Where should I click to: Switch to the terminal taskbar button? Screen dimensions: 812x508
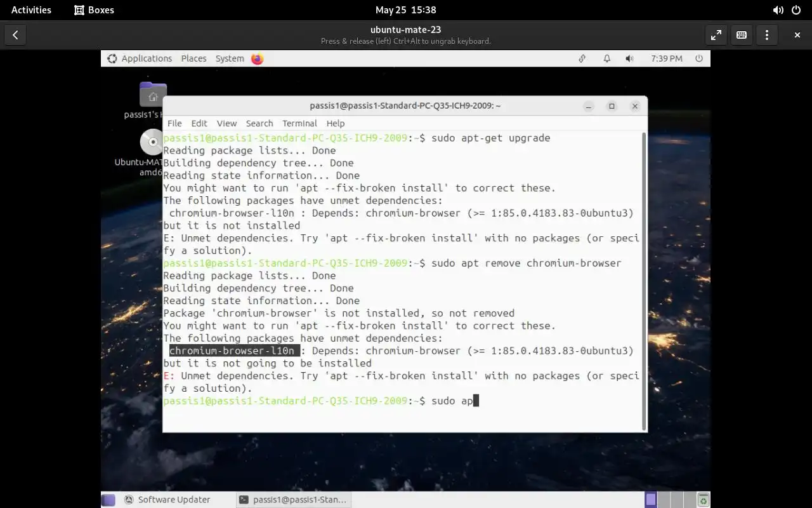(293, 500)
